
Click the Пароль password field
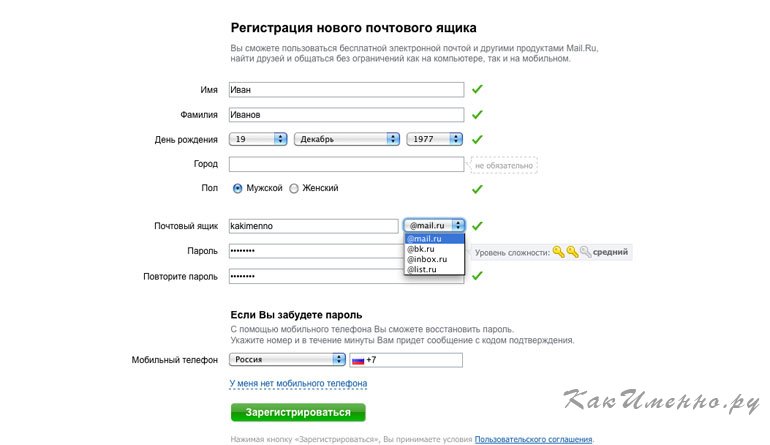point(316,250)
